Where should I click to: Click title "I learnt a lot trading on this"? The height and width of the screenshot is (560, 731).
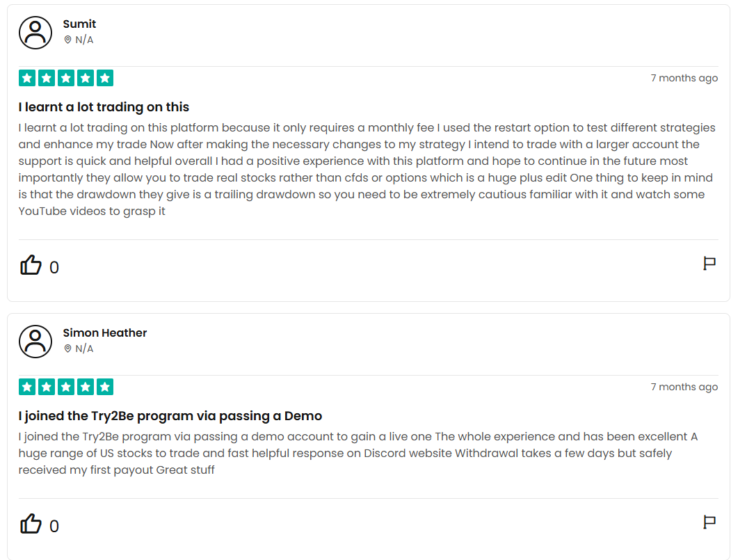point(104,106)
